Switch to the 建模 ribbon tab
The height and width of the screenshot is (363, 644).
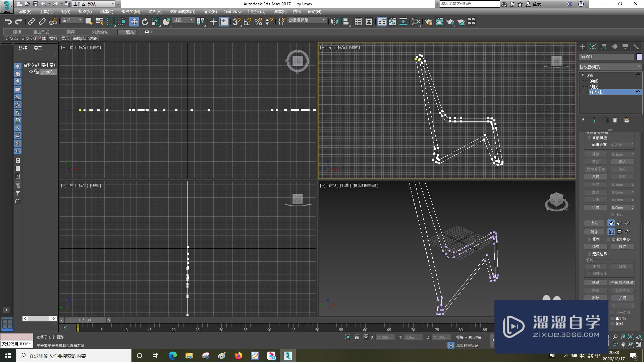tap(17, 32)
